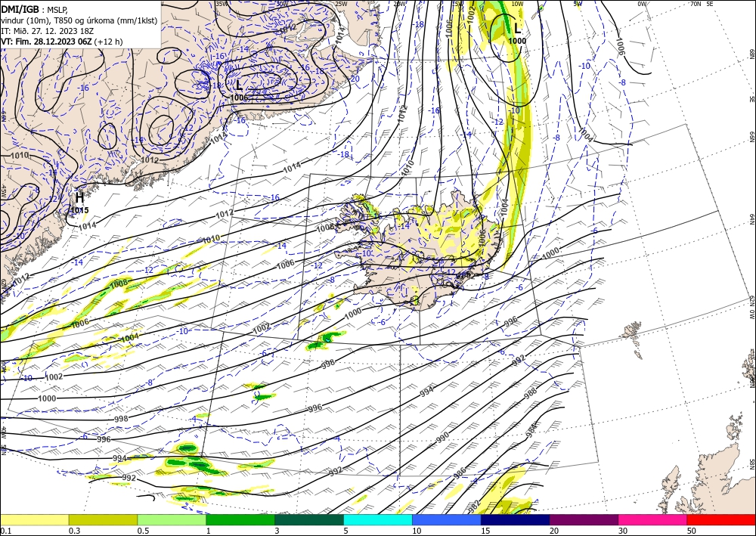The height and width of the screenshot is (536, 756).
Task: Click the '10W' longitude label at top
Action: click(x=517, y=3)
